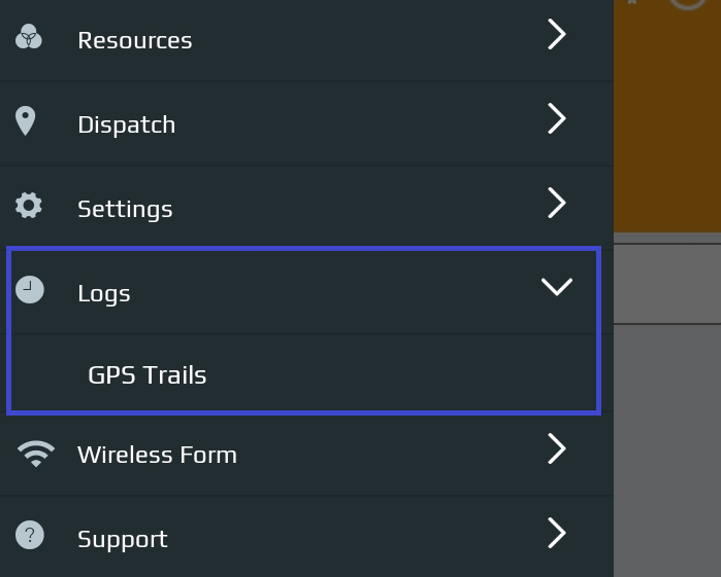Click the Support question mark icon
This screenshot has width=721, height=577.
point(29,535)
